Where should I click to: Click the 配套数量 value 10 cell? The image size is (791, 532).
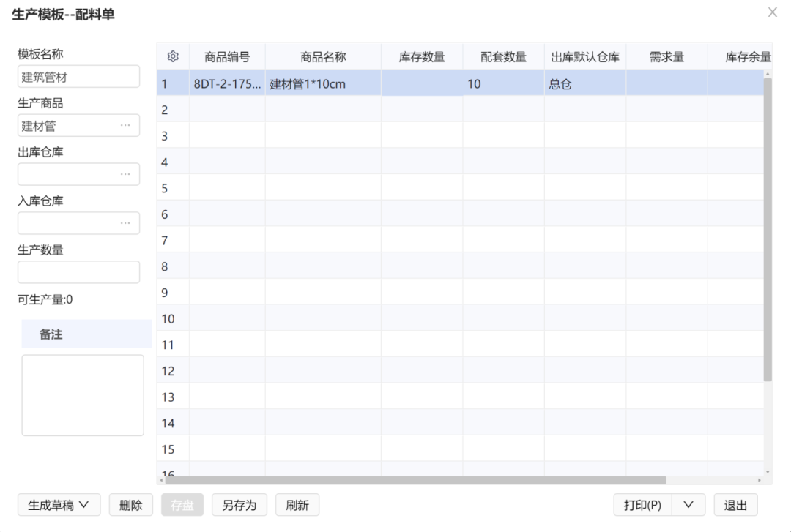475,83
